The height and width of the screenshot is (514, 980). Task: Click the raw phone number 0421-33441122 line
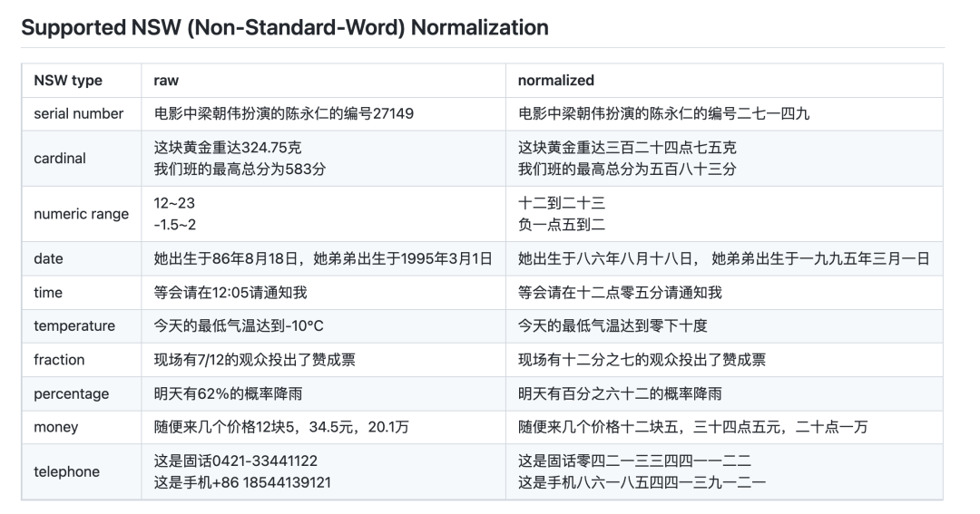(x=236, y=461)
